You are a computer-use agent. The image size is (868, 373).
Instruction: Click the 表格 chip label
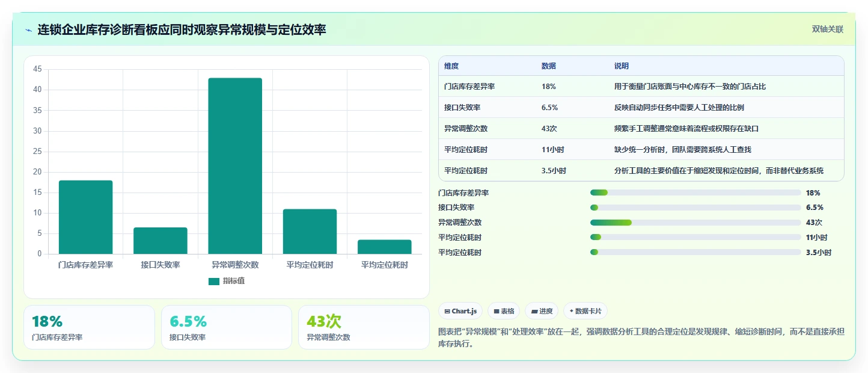point(508,311)
